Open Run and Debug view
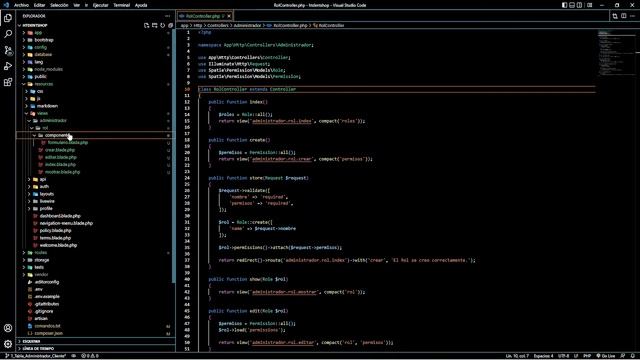 (x=8, y=66)
